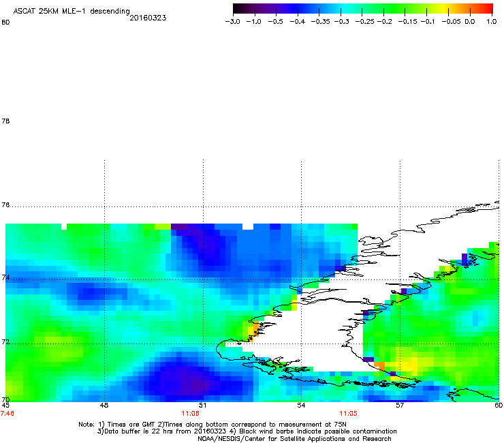
Task: Click the -3.0 label on the color scale
Action: 232,22
